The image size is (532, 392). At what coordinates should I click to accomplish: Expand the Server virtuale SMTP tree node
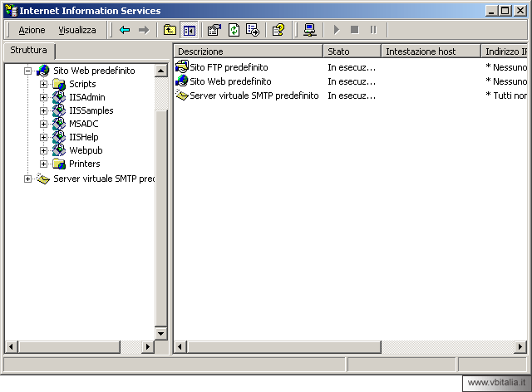[x=27, y=179]
